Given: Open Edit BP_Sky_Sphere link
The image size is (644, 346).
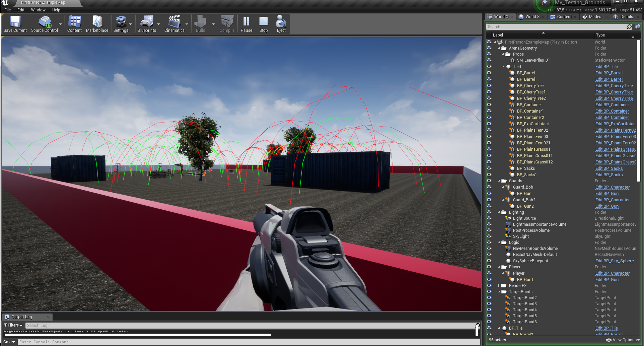Looking at the screenshot, I should [x=615, y=261].
